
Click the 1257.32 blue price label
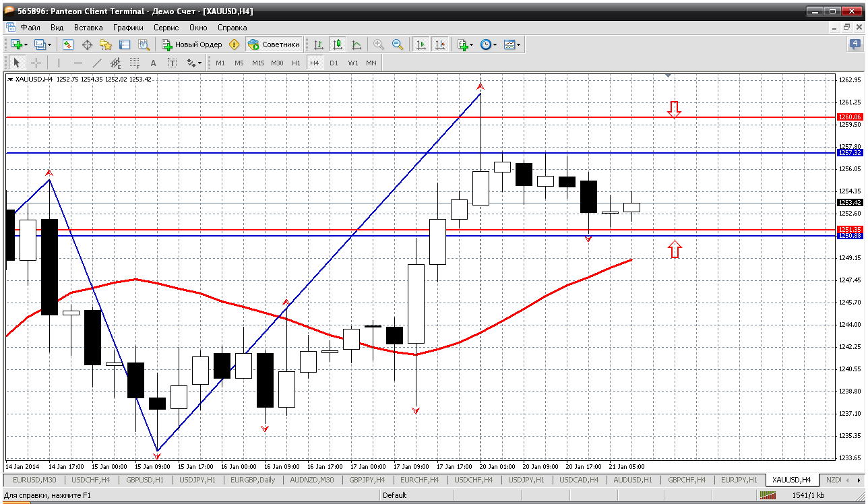(850, 153)
